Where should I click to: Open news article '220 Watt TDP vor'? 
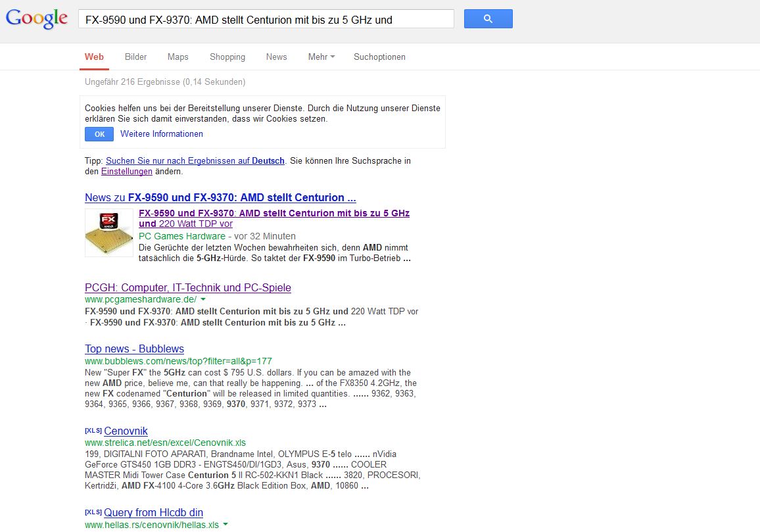274,218
